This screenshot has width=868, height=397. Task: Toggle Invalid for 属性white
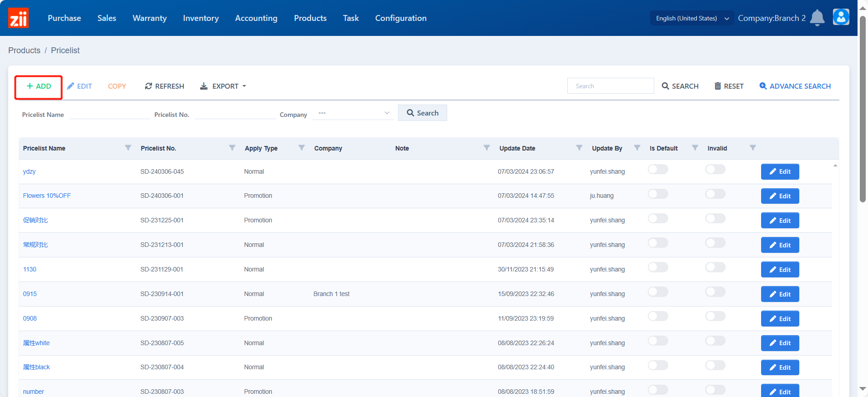tap(715, 341)
